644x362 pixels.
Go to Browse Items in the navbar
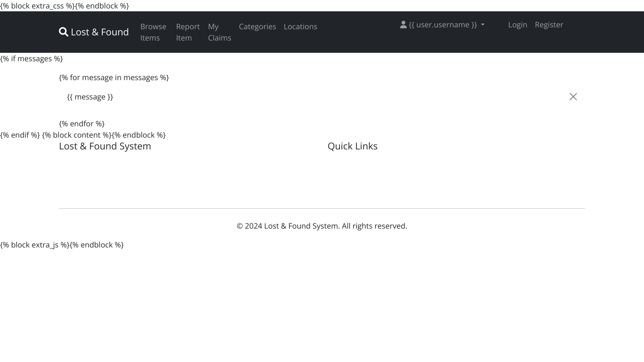pyautogui.click(x=153, y=32)
